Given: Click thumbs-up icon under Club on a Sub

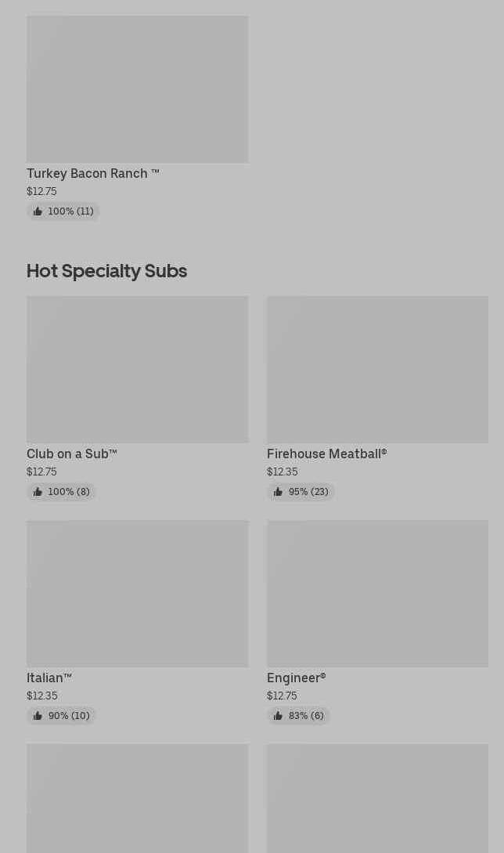Looking at the screenshot, I should click(x=38, y=492).
